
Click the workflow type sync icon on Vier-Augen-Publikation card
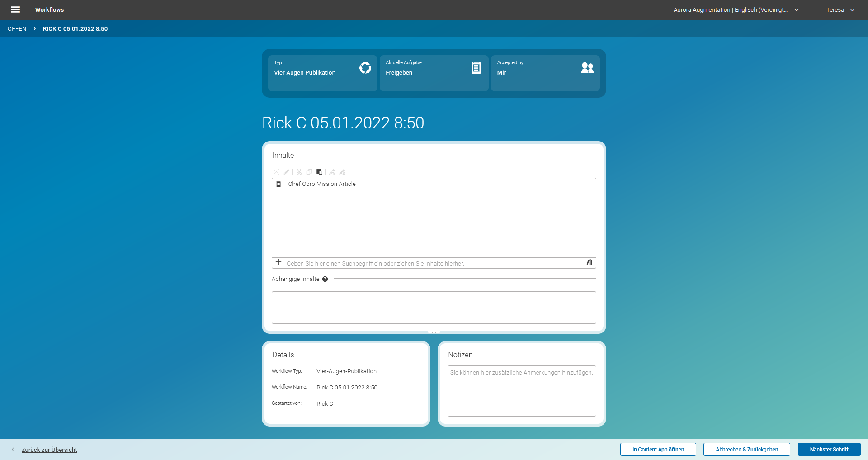[365, 67]
